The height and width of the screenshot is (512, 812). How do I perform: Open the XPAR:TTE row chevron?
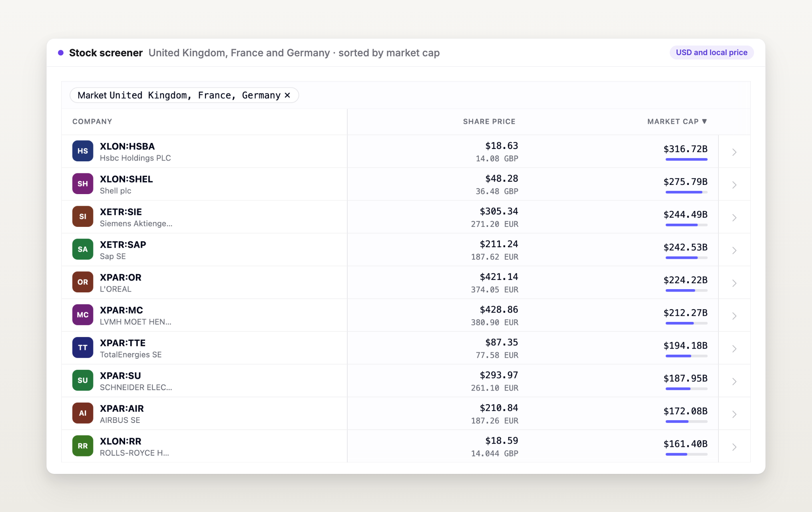click(734, 348)
